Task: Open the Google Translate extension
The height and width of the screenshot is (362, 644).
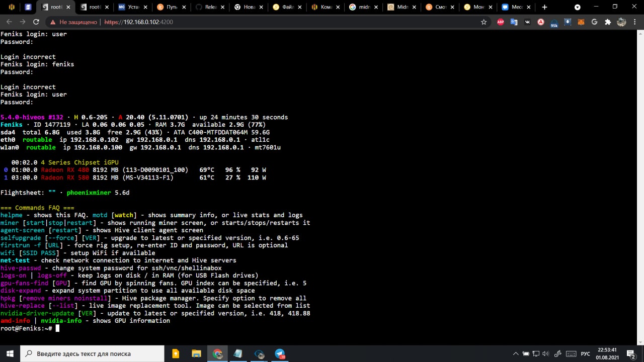Action: click(514, 22)
